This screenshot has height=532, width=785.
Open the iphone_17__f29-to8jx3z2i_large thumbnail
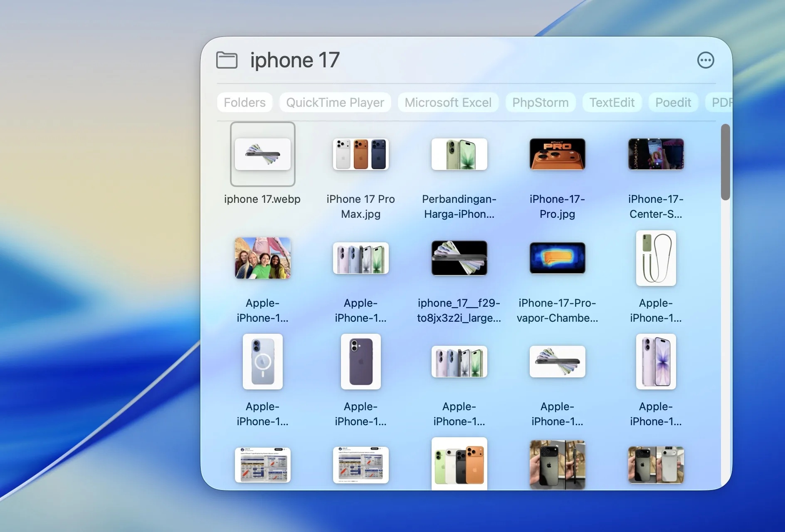[459, 258]
